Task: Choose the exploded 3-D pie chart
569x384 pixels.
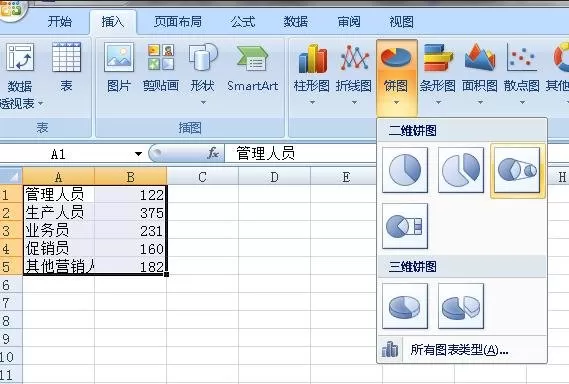Action: pyautogui.click(x=461, y=306)
